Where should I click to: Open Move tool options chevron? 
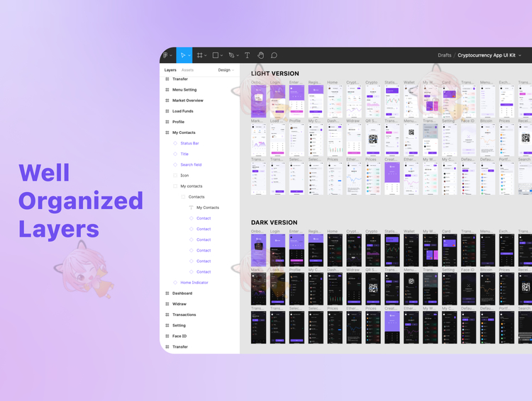[189, 55]
